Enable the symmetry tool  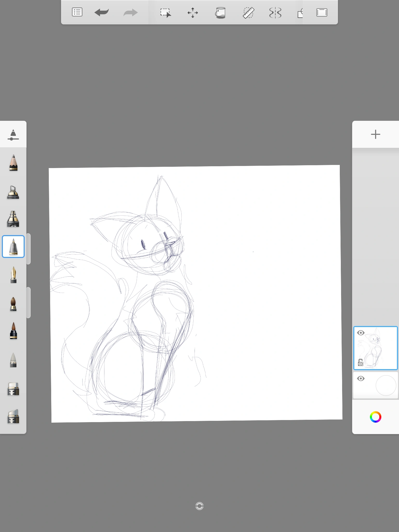pyautogui.click(x=275, y=12)
